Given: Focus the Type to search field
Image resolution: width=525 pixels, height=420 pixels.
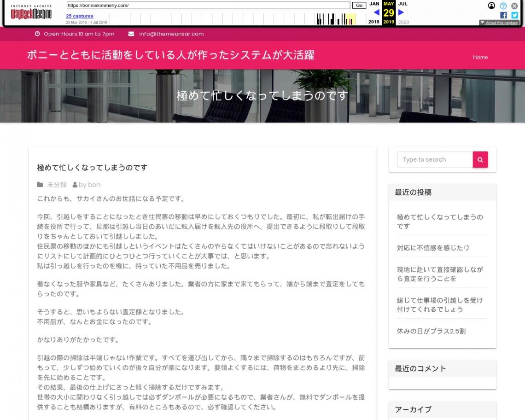Looking at the screenshot, I should click(x=435, y=159).
